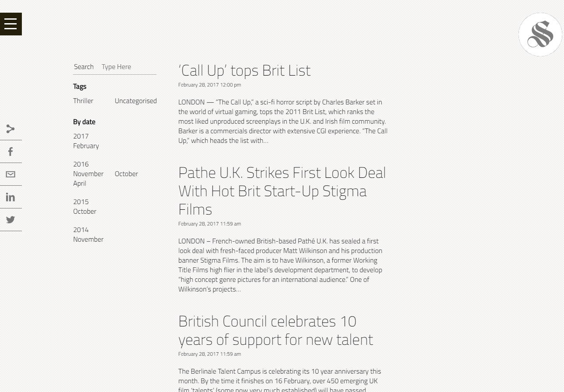
Task: Open the October 2015 archive
Action: tap(84, 212)
